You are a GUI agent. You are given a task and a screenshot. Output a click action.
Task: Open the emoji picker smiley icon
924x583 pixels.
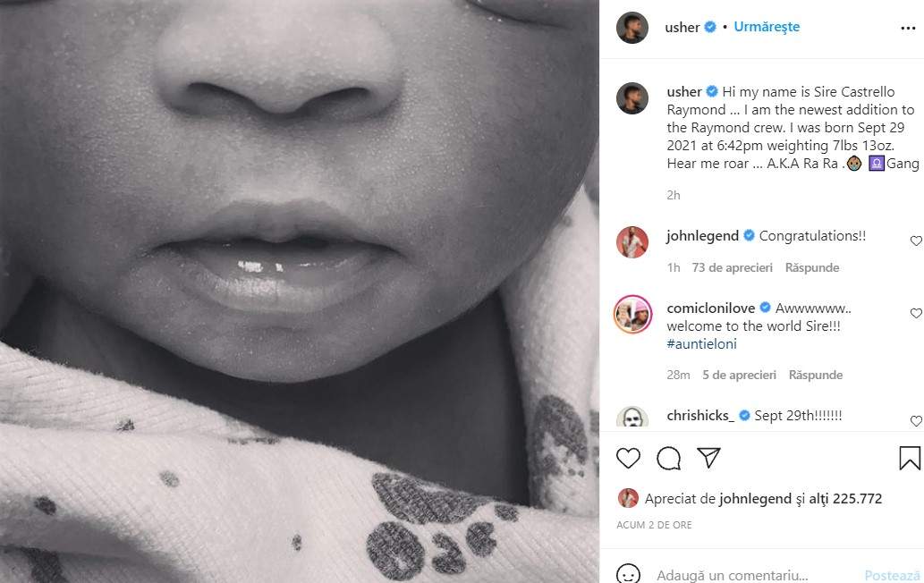tap(628, 574)
